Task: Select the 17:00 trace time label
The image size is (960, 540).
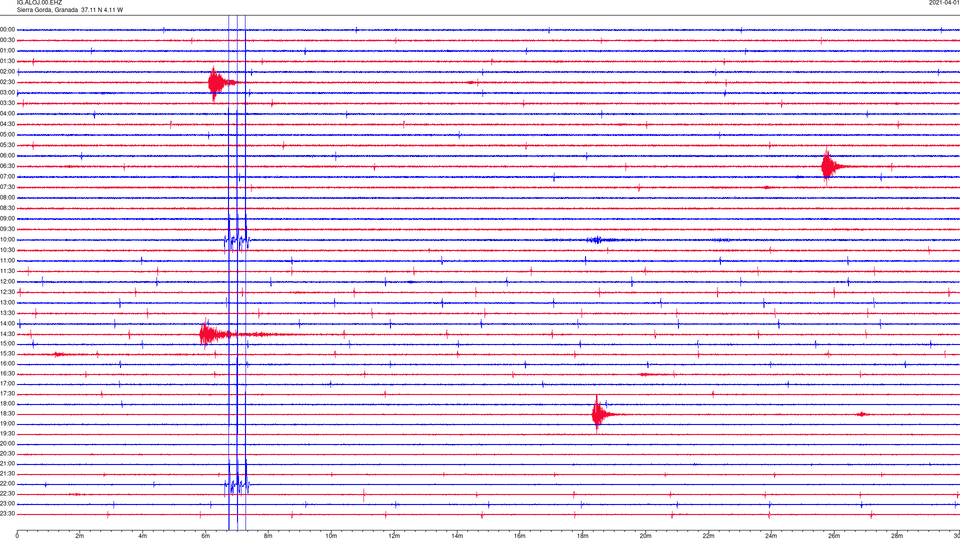Action: point(8,384)
